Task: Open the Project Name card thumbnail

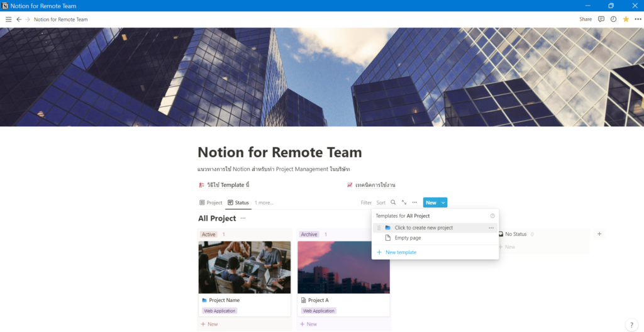Action: tap(245, 267)
